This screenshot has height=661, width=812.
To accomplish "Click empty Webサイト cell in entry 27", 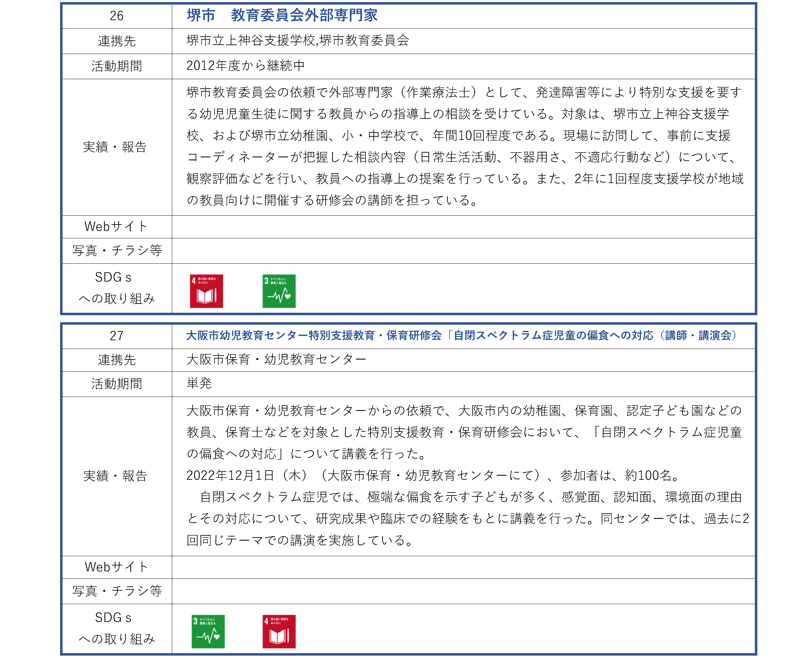I will (463, 567).
